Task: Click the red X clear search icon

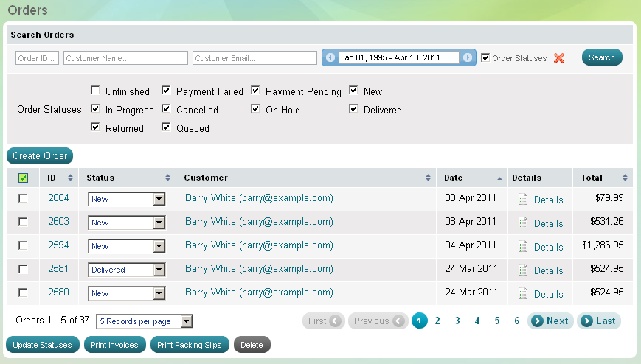Action: point(559,58)
